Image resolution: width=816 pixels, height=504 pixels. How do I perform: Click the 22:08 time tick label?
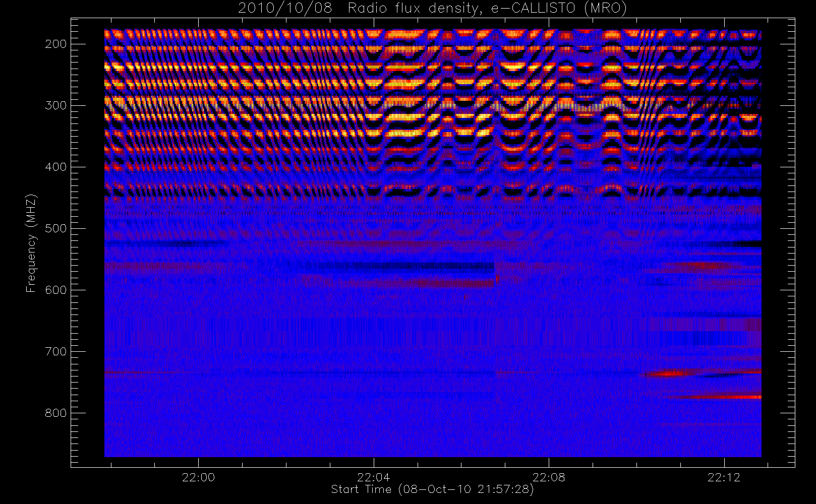click(x=549, y=477)
